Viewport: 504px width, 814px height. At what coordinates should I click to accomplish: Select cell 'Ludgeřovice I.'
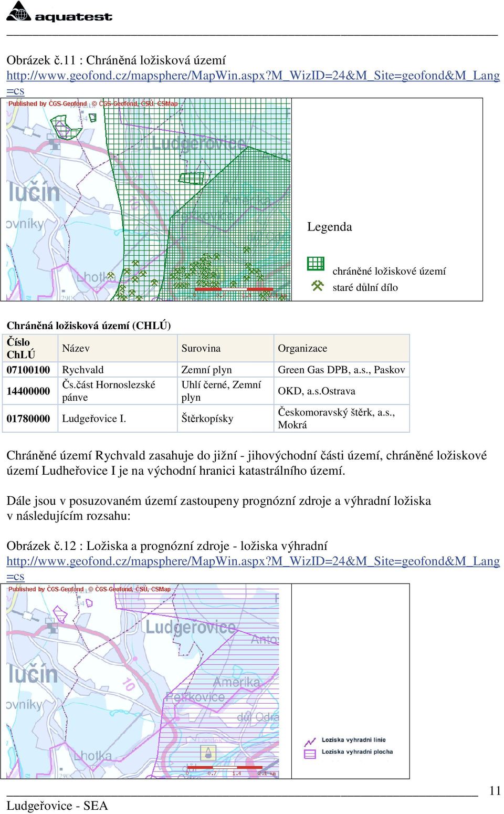tap(94, 419)
